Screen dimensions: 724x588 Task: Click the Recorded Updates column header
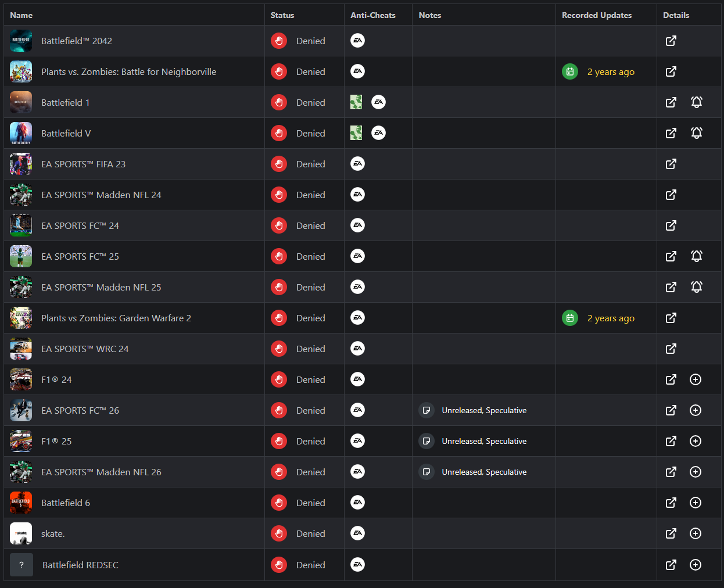(x=597, y=15)
